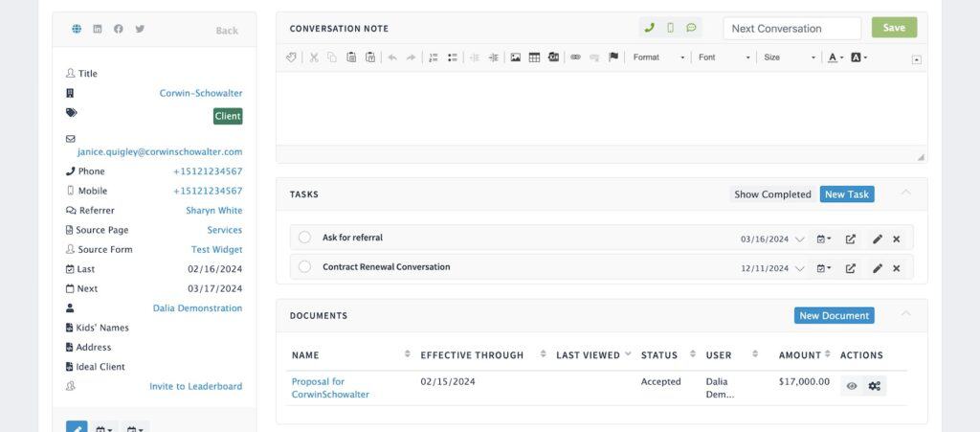Image resolution: width=980 pixels, height=432 pixels.
Task: Open calendar dropdown for Contract Renewal Conversation
Action: (x=824, y=268)
